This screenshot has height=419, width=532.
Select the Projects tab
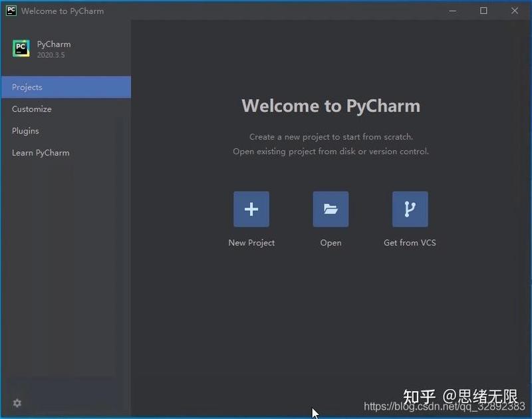[66, 87]
